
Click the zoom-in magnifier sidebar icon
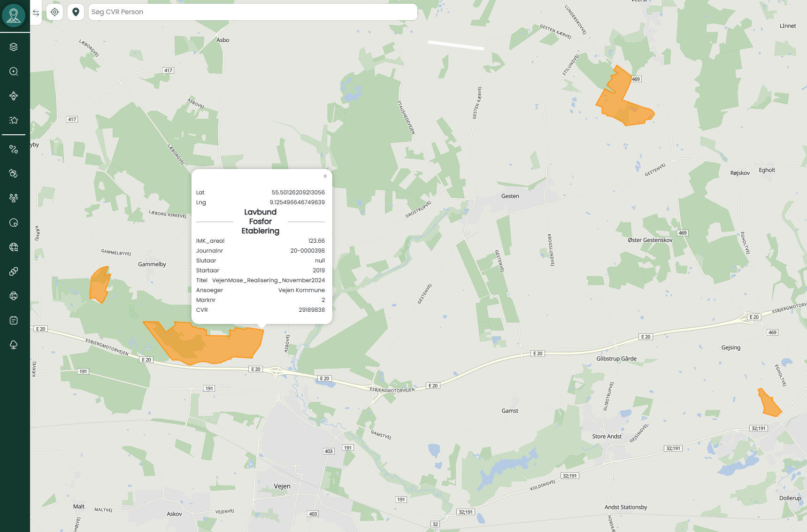click(14, 71)
